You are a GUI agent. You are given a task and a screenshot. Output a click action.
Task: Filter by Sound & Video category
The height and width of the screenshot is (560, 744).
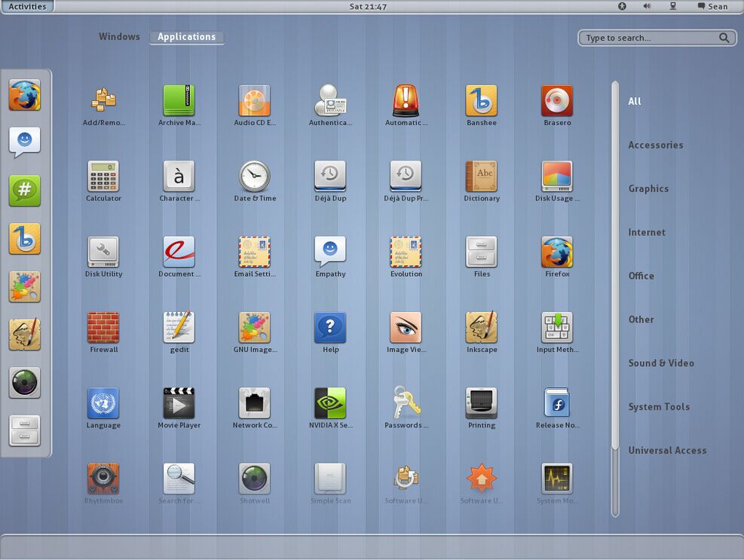point(661,363)
